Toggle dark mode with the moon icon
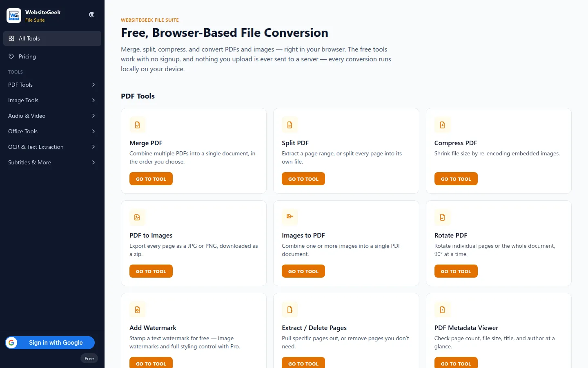The width and height of the screenshot is (588, 368). tap(91, 15)
